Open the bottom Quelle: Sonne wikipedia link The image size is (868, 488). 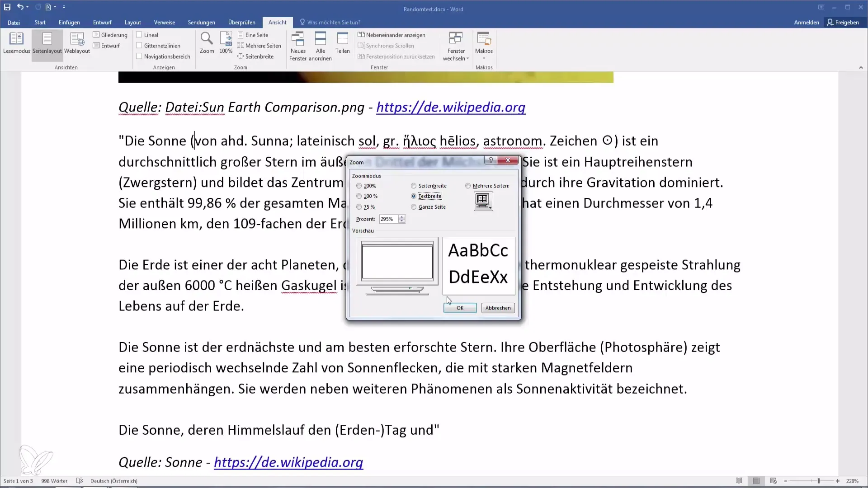[288, 462]
